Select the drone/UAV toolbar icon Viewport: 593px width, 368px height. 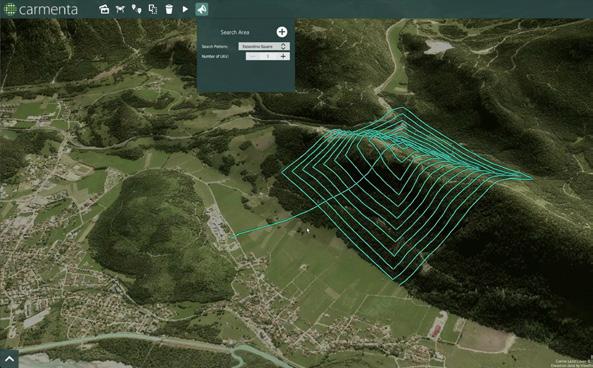[120, 9]
